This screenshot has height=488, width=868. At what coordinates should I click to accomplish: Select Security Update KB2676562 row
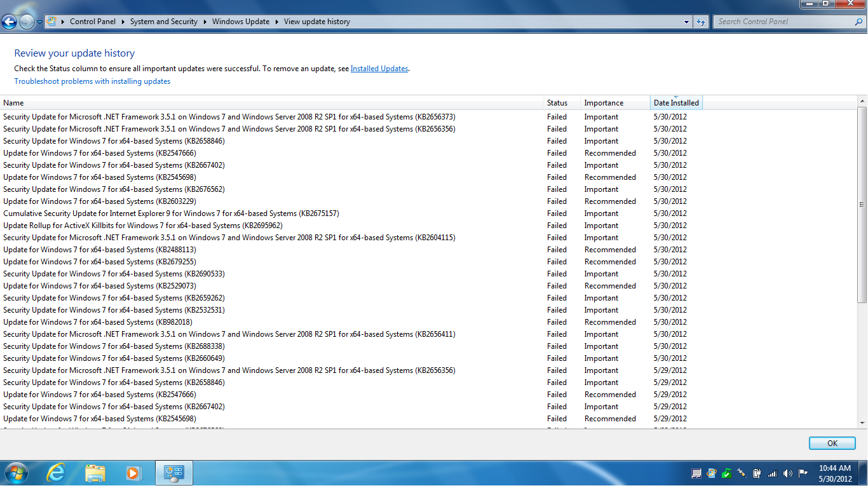click(351, 189)
